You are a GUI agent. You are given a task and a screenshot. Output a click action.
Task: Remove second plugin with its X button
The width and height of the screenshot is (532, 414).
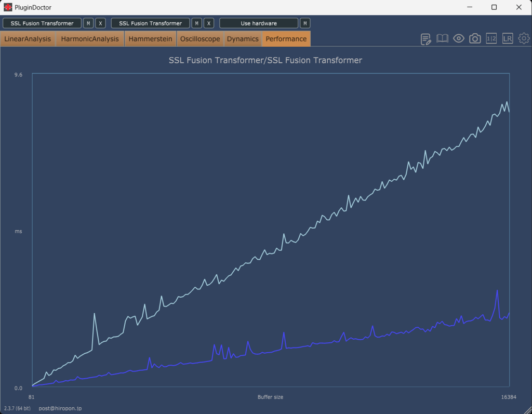pyautogui.click(x=209, y=23)
